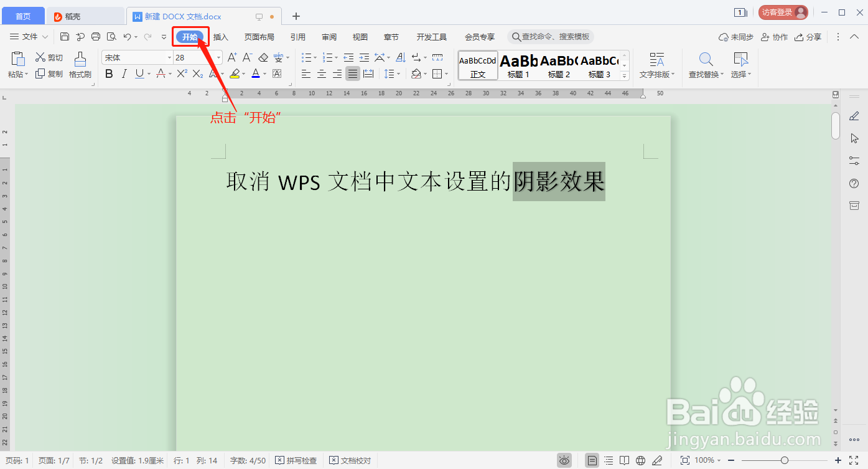Viewport: 868px width, 469px height.
Task: Click the 分享 share button
Action: 808,37
